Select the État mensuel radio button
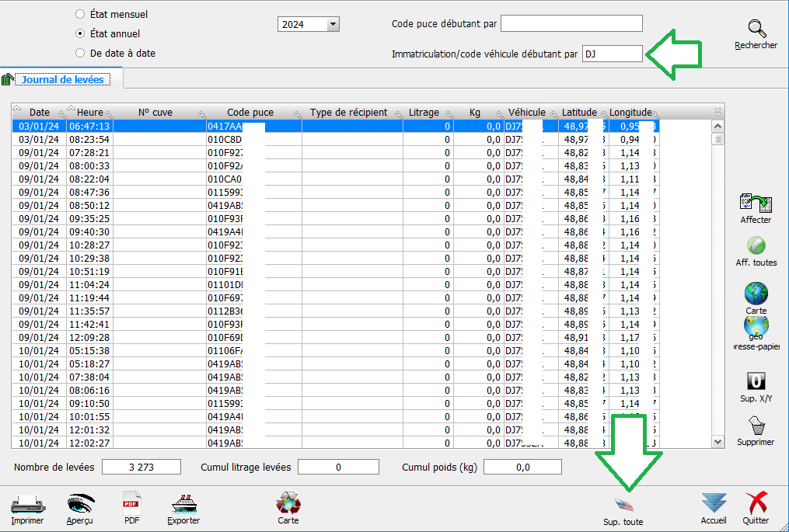789x532 pixels. coord(80,14)
